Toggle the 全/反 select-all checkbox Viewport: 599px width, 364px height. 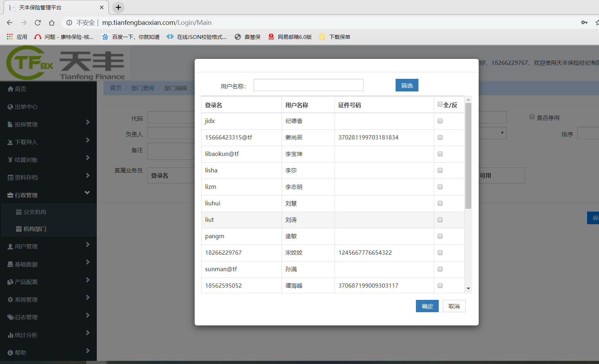pyautogui.click(x=440, y=104)
